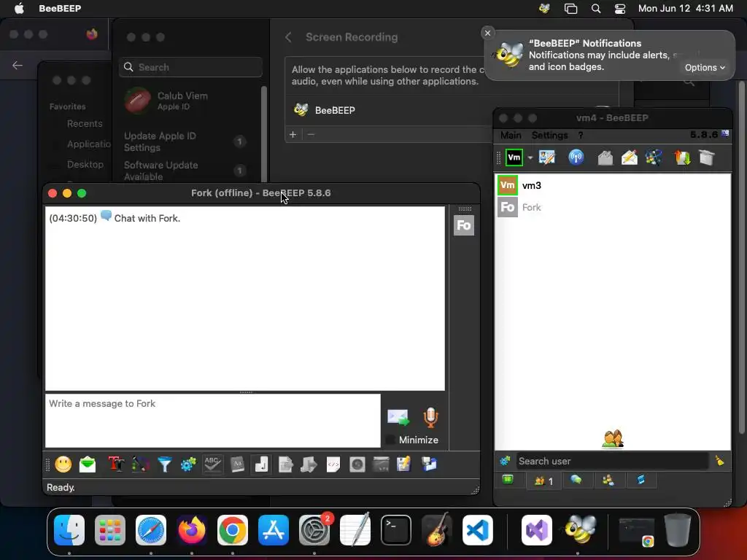Open the font color picker icon
747x560 pixels.
coord(140,464)
